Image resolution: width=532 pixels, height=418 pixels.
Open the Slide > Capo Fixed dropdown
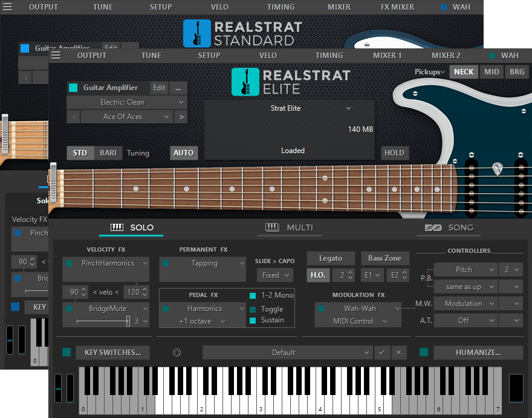[274, 275]
